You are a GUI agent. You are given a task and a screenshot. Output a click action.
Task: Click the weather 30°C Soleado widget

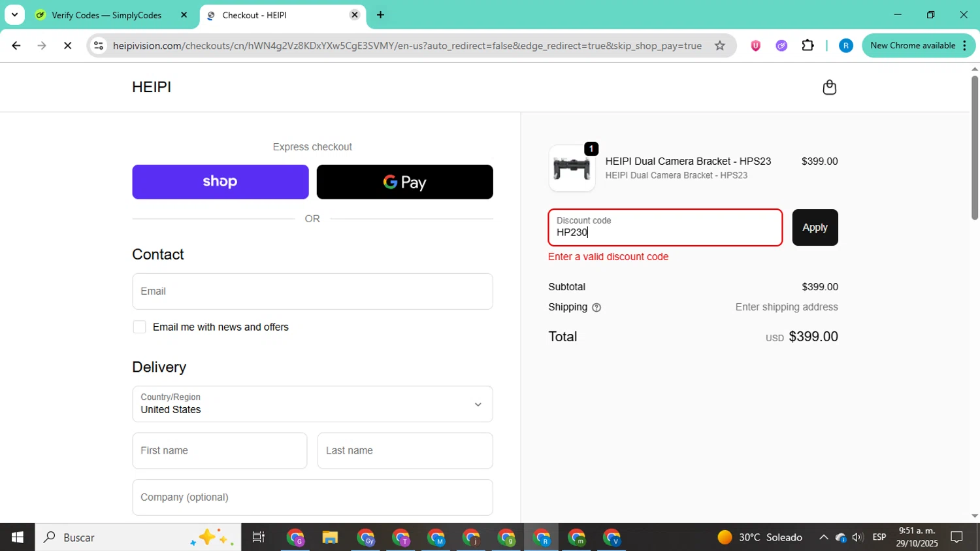pyautogui.click(x=760, y=537)
